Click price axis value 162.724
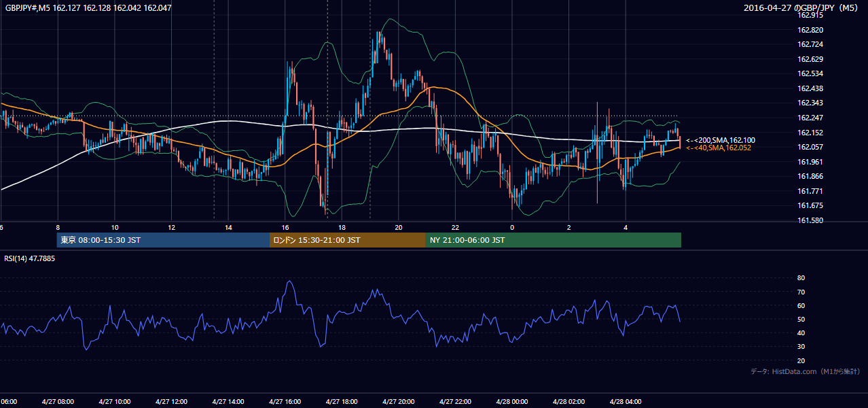The image size is (868, 408). pyautogui.click(x=810, y=45)
